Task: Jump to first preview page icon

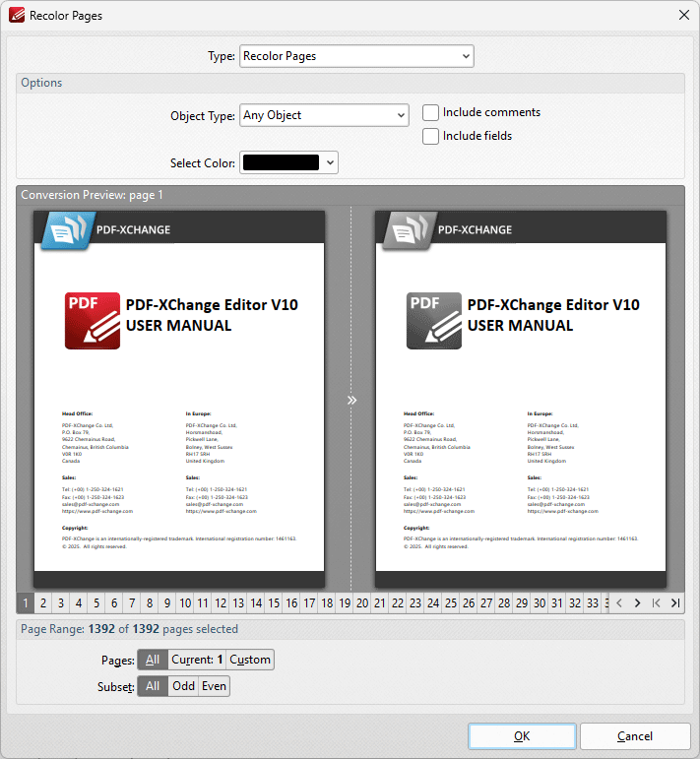Action: (656, 602)
